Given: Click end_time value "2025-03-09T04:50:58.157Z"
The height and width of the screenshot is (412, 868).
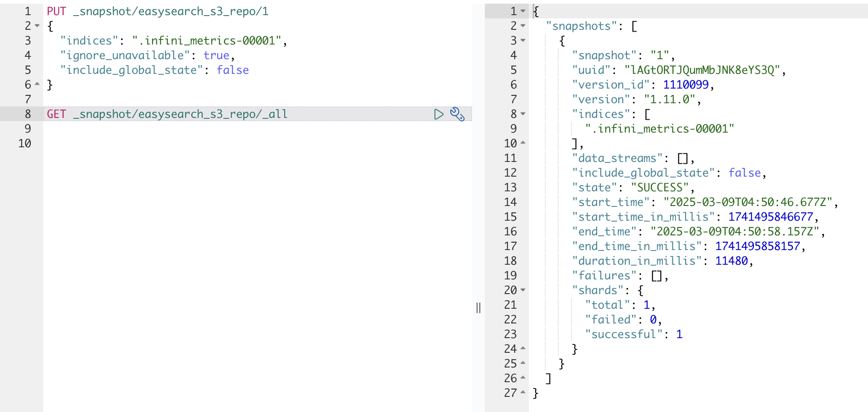Looking at the screenshot, I should tap(735, 232).
